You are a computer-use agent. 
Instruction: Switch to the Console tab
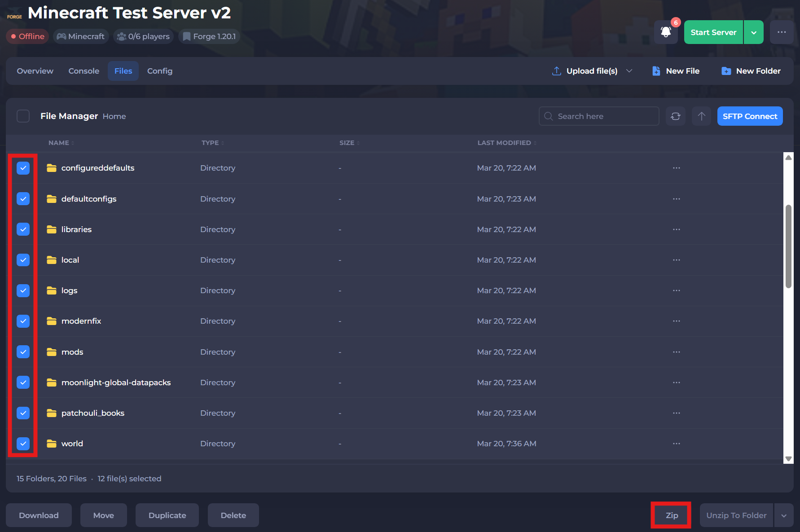[84, 70]
